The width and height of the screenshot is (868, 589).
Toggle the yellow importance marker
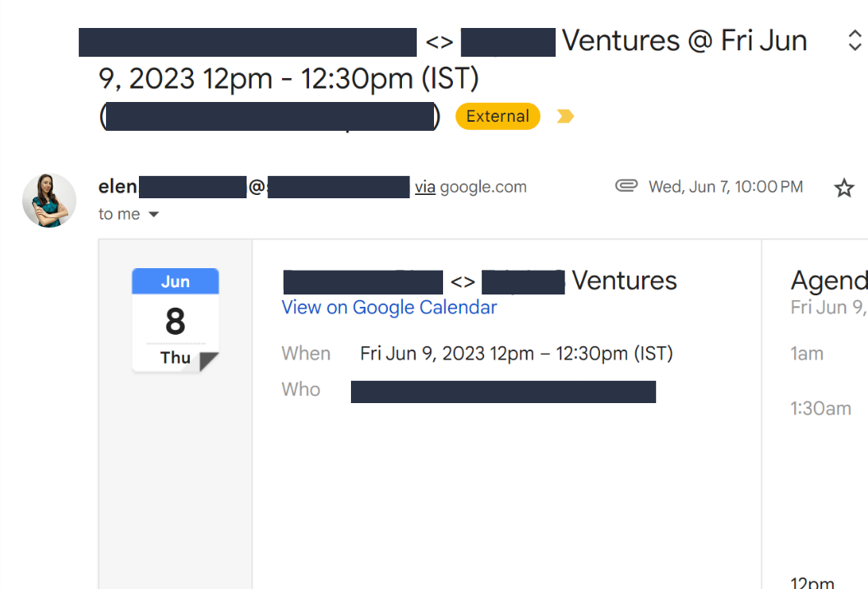(565, 117)
